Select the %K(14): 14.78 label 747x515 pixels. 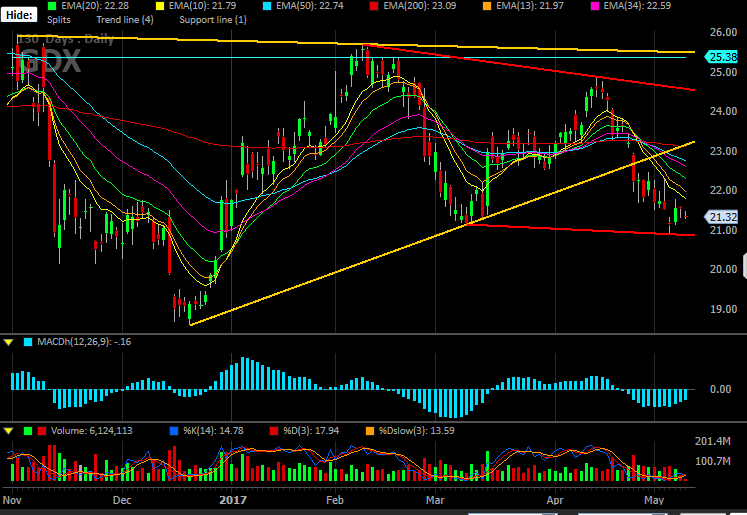pos(213,431)
